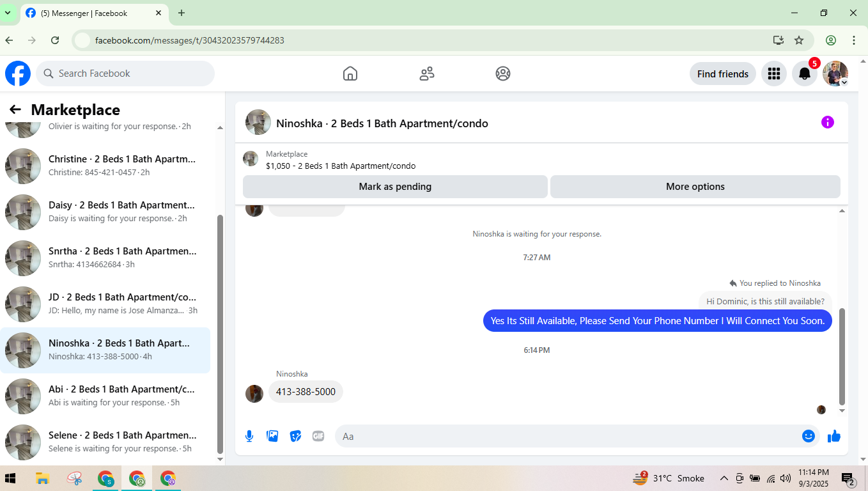
Task: Open the Windows notification center
Action: tap(849, 478)
